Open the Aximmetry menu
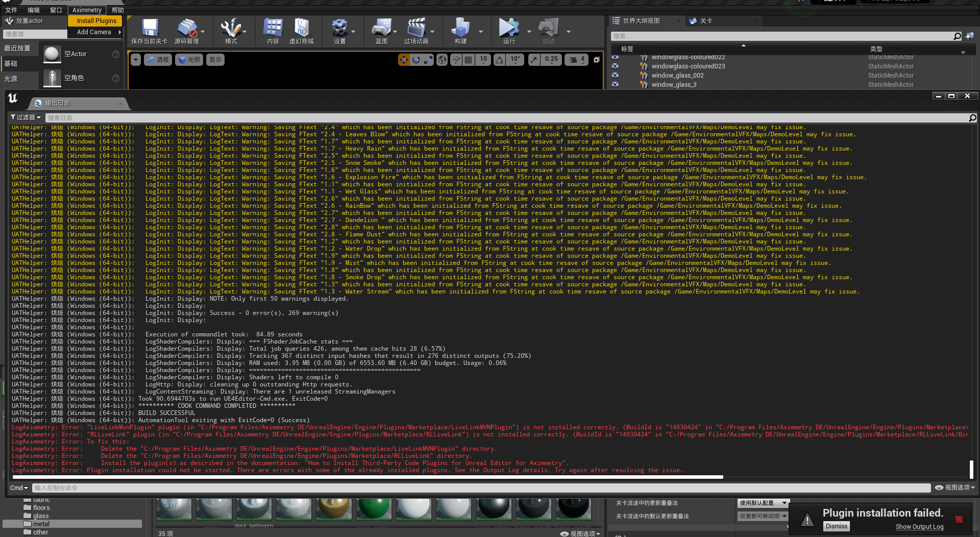 (x=87, y=10)
